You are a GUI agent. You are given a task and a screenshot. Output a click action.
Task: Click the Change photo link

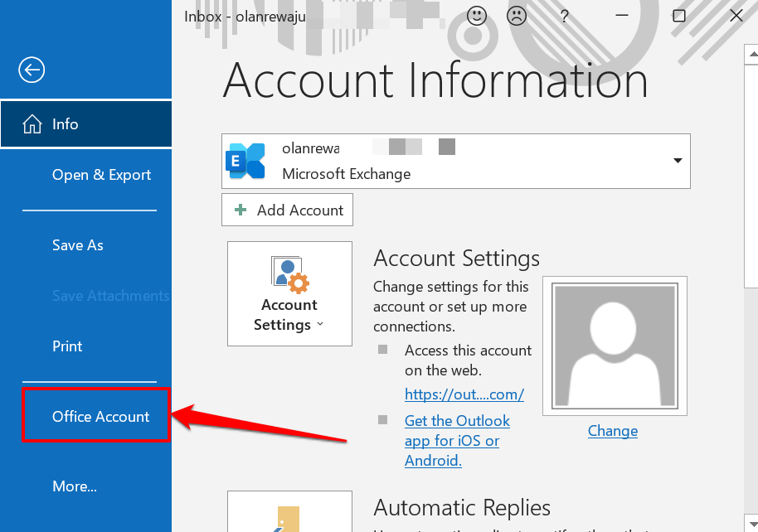pyautogui.click(x=613, y=431)
